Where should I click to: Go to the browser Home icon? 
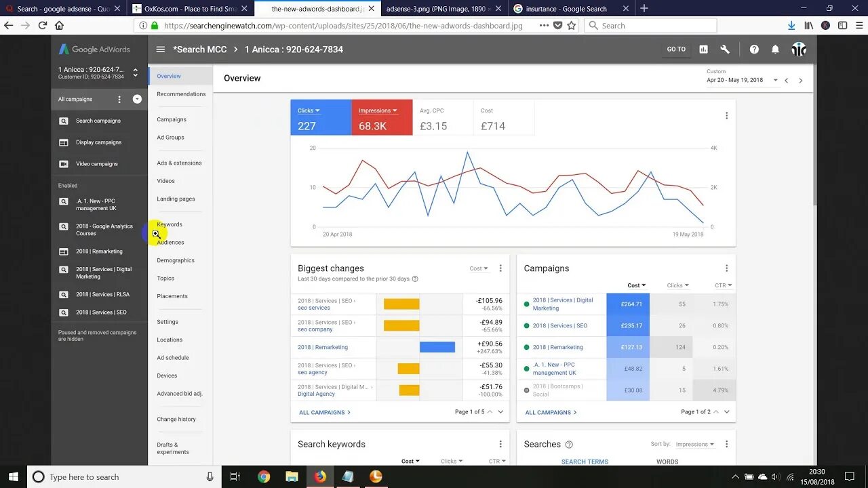59,25
